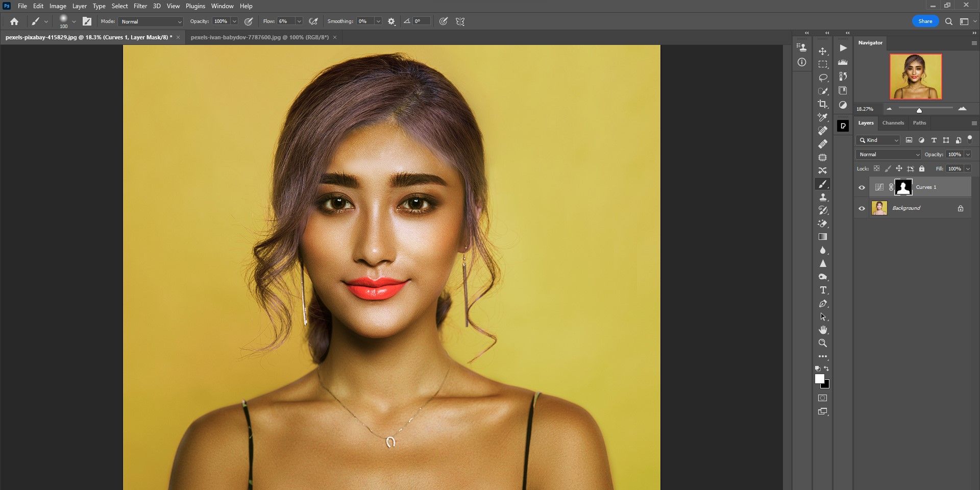Screen dimensions: 980x490
Task: Open the History panel icon
Action: pyautogui.click(x=843, y=77)
